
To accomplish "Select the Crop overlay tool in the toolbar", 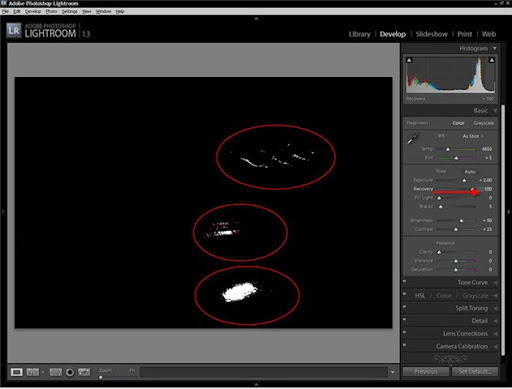I will (55, 372).
